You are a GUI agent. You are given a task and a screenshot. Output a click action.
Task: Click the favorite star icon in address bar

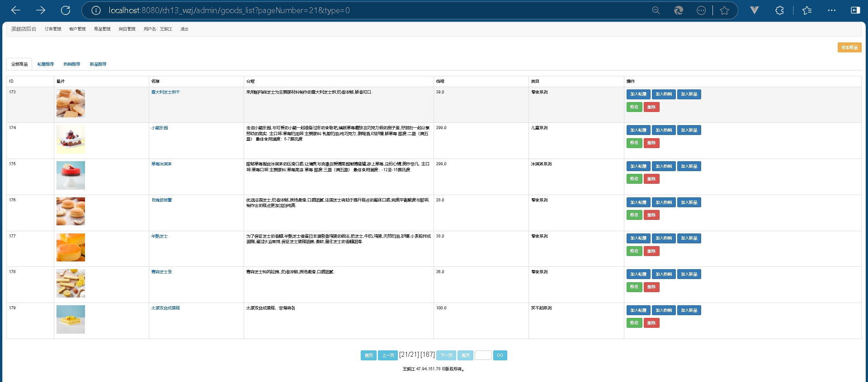(x=724, y=10)
